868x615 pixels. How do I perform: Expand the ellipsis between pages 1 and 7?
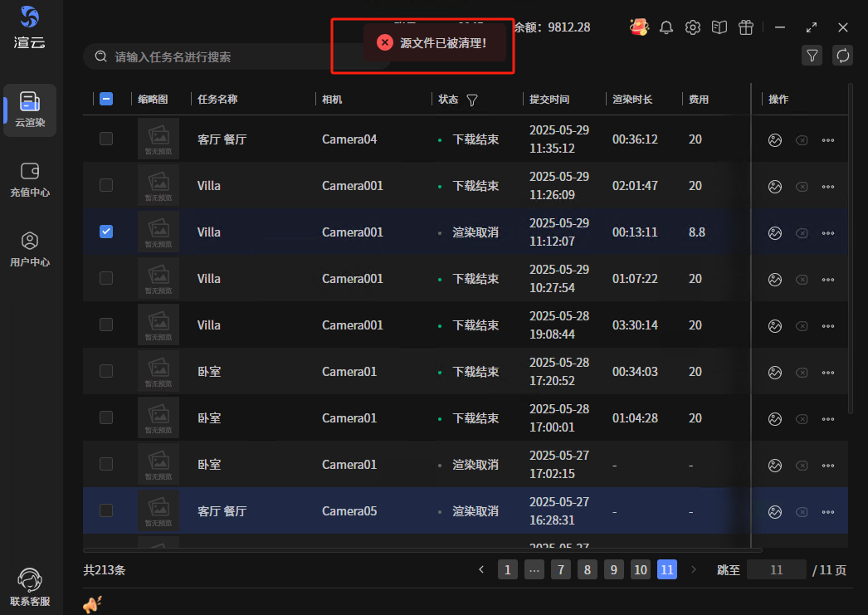click(534, 569)
